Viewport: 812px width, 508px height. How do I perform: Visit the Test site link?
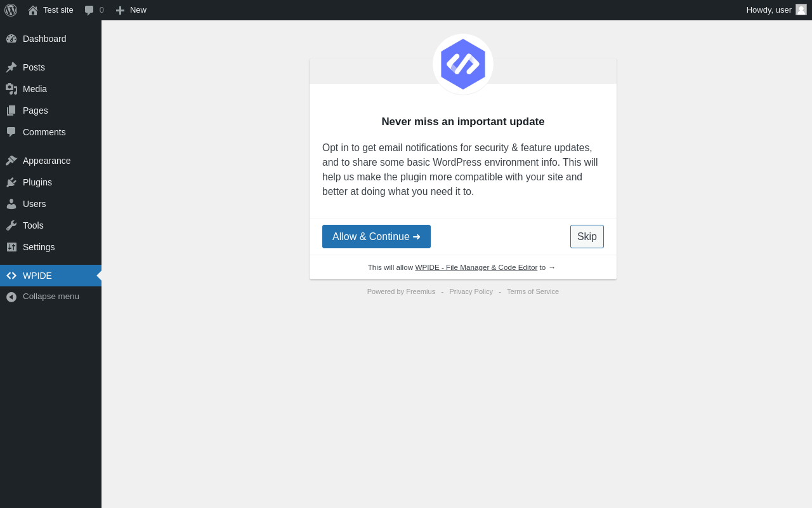[51, 10]
